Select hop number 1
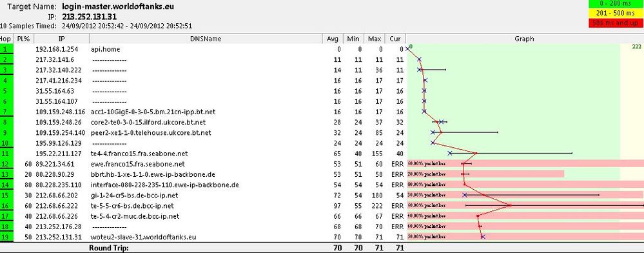This screenshot has width=644, height=253. pyautogui.click(x=6, y=49)
